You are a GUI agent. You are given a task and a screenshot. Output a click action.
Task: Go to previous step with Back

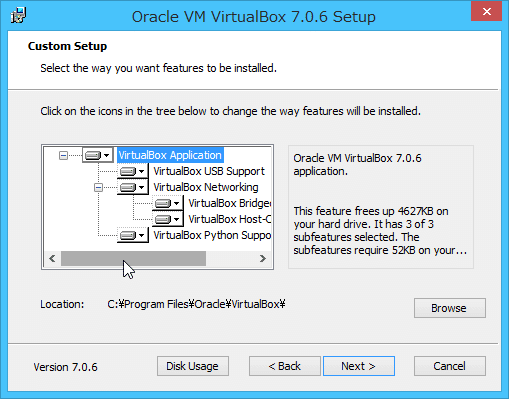pos(285,366)
